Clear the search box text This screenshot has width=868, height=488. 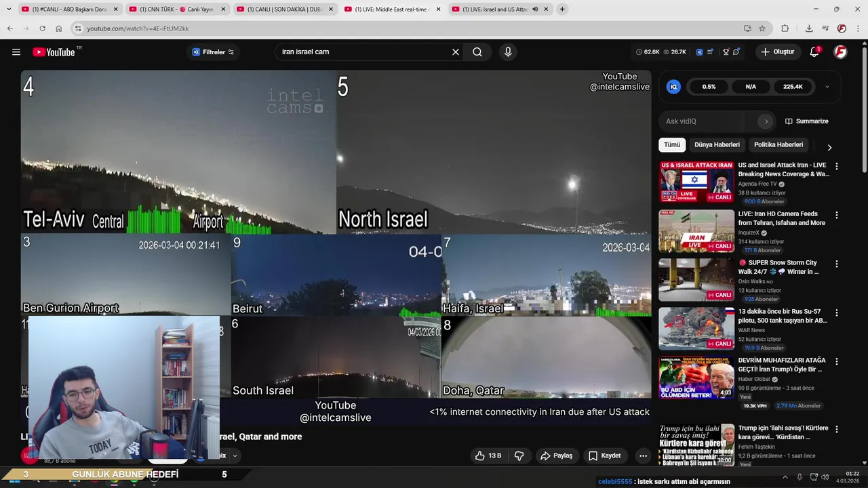(456, 52)
